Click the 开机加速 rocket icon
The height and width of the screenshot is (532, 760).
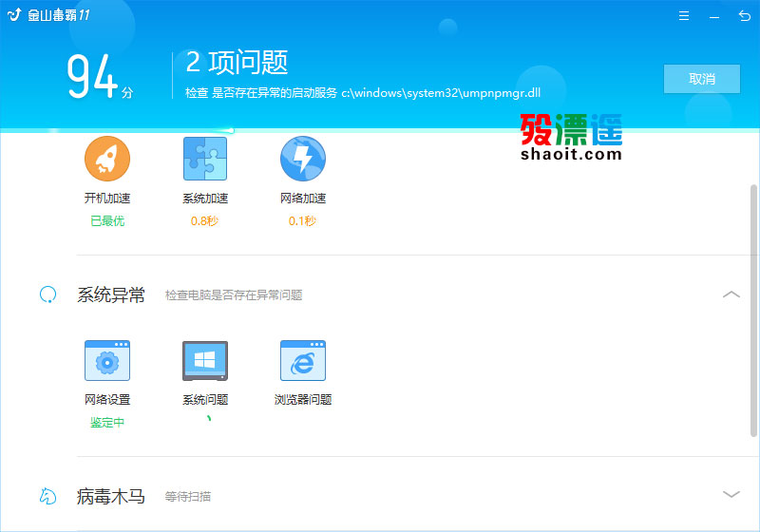point(107,159)
